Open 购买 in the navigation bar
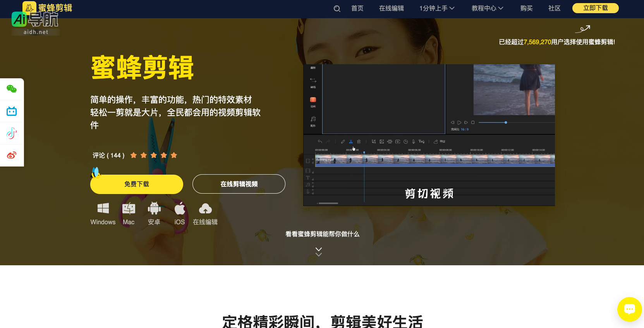The image size is (644, 328). 526,8
